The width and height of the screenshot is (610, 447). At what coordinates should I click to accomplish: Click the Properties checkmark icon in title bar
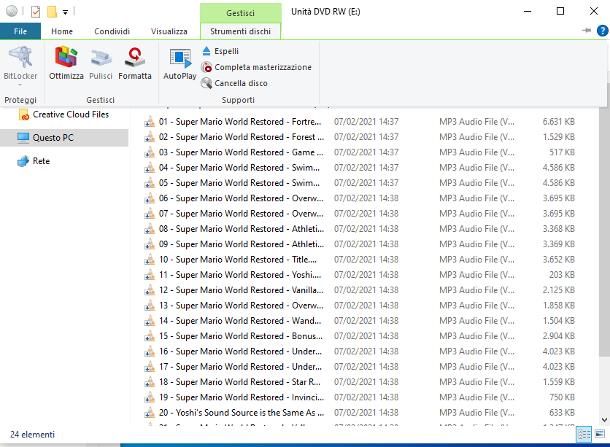(x=35, y=12)
